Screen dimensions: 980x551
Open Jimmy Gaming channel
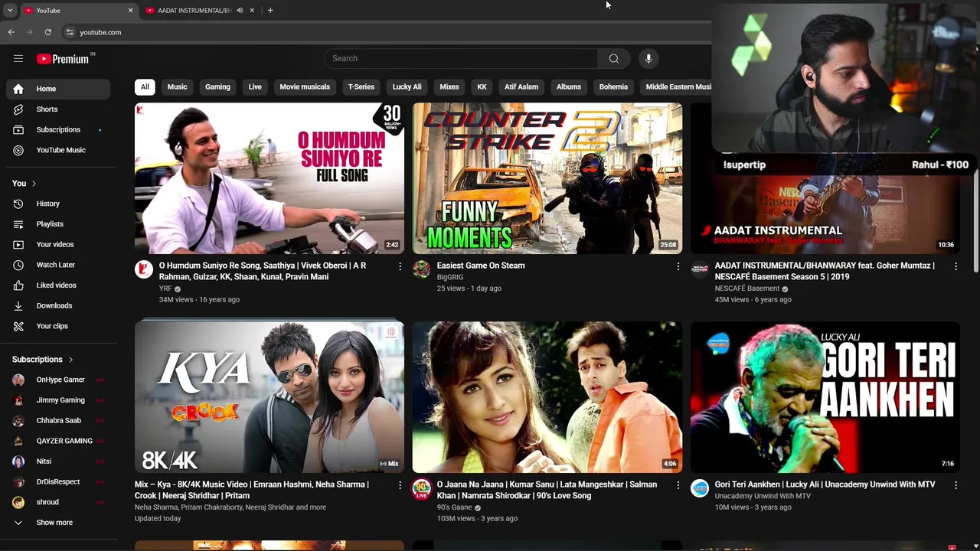click(58, 400)
